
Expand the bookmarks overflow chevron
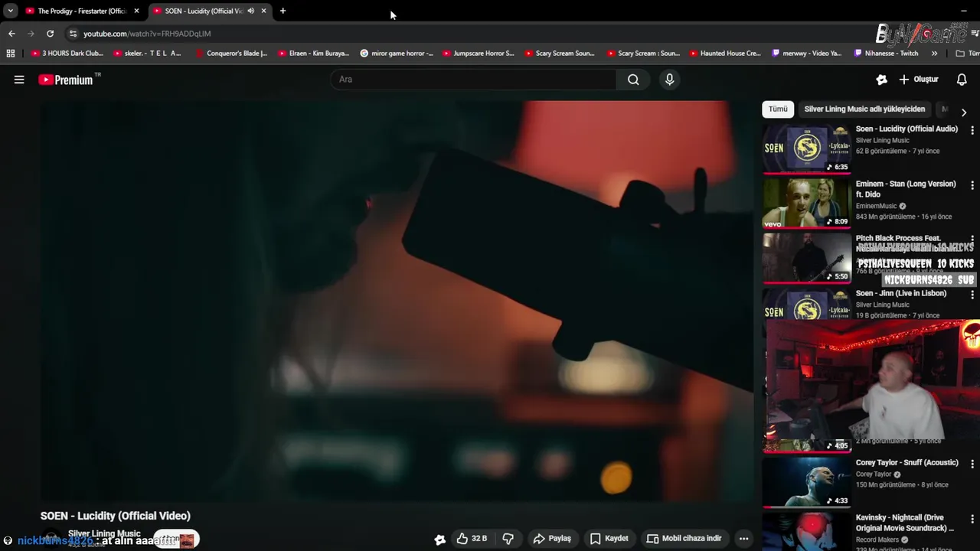[x=934, y=54]
